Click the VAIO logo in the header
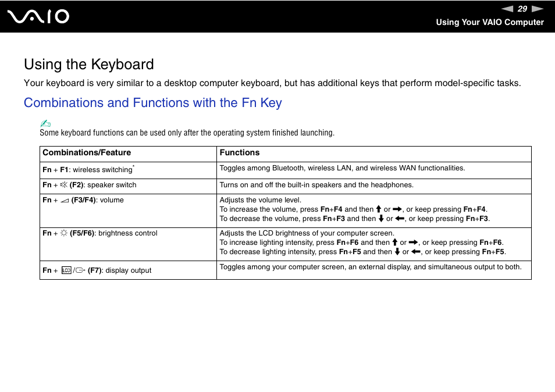This screenshot has height=392, width=555. pyautogui.click(x=38, y=16)
